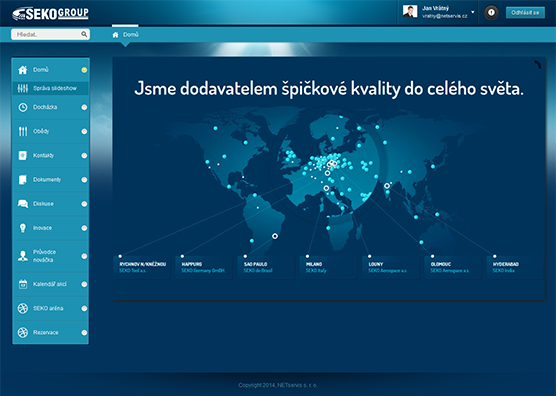Image resolution: width=556 pixels, height=396 pixels.
Task: Open the Diskuse speech bubble icon
Action: tap(23, 204)
